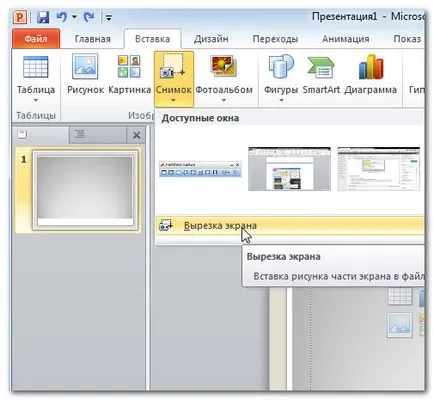Switch to the Дизайн tab
The height and width of the screenshot is (400, 434).
click(x=211, y=39)
